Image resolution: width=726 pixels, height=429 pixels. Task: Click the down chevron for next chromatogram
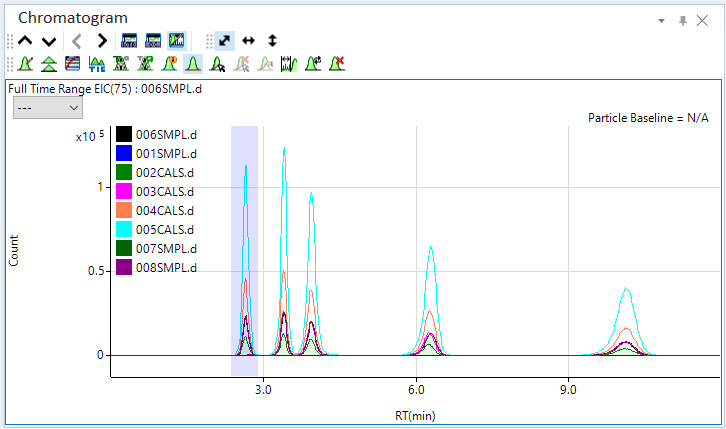(x=49, y=41)
